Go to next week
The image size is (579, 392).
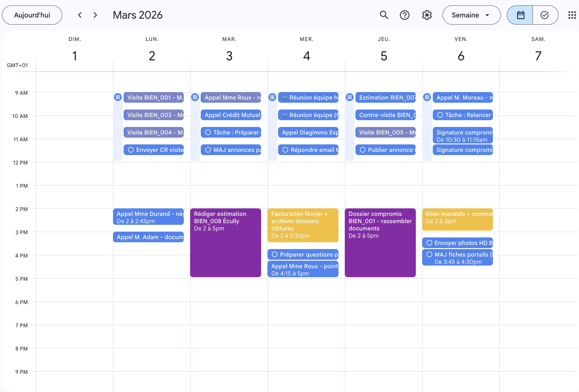pos(95,15)
